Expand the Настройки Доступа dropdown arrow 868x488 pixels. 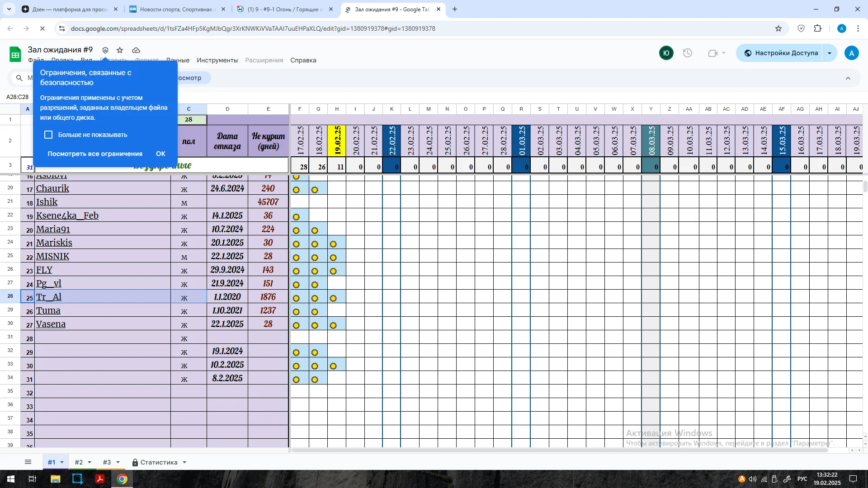tap(830, 53)
